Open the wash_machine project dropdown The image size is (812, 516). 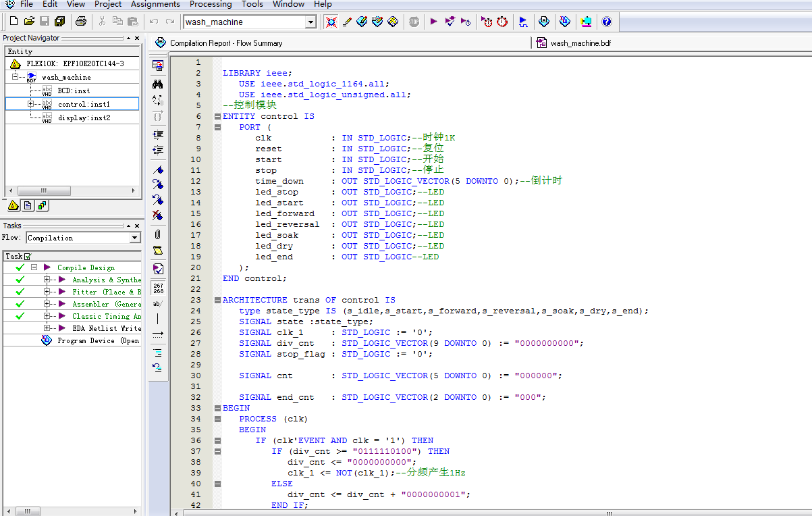pos(310,22)
